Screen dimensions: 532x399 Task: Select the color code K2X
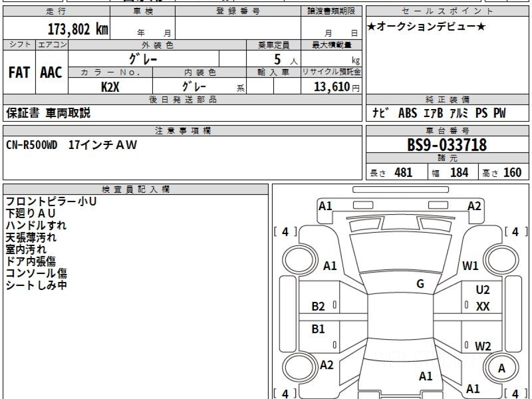(110, 86)
